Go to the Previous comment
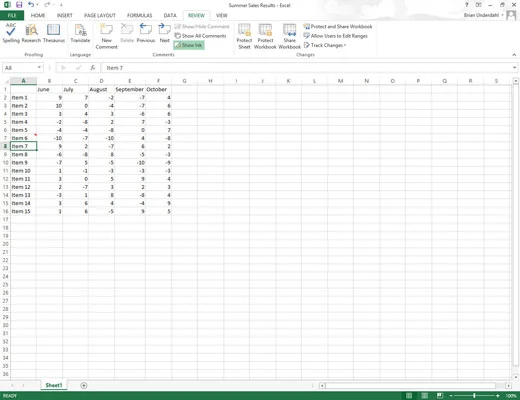 coord(146,33)
